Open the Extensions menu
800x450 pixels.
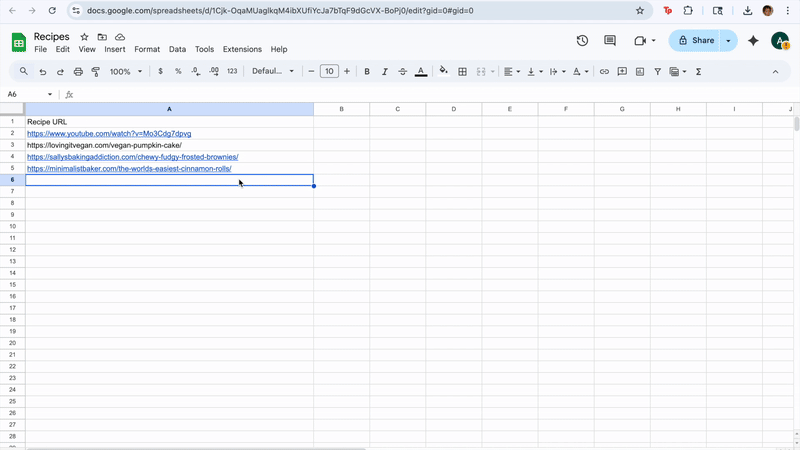(x=242, y=49)
